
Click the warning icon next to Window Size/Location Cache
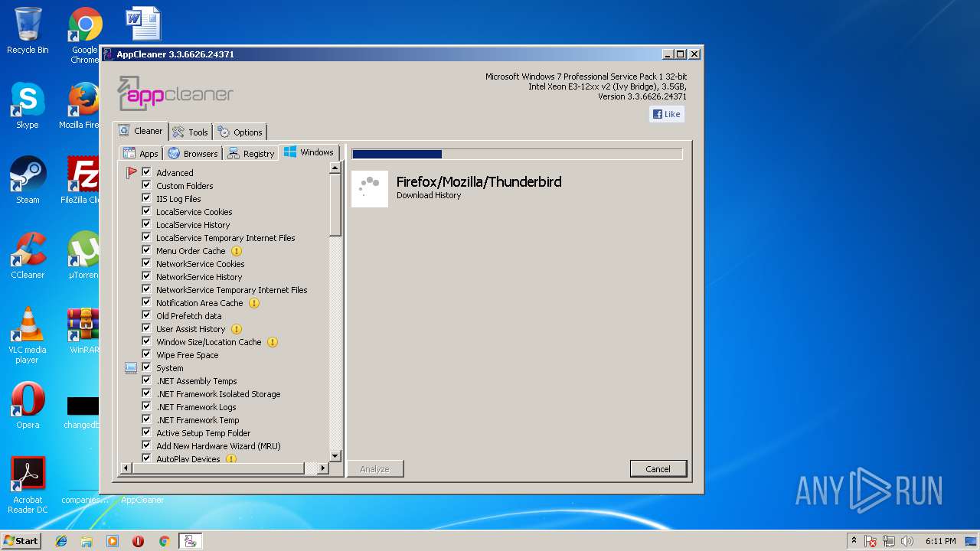pos(273,342)
